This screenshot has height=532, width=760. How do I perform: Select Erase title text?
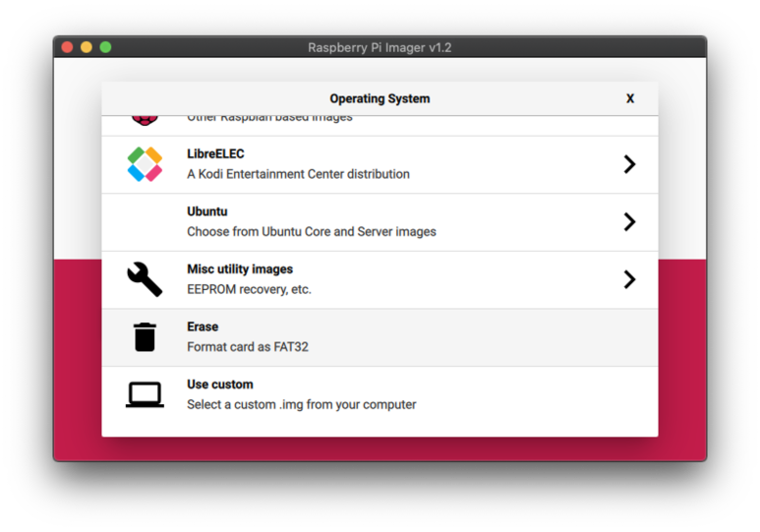point(203,326)
